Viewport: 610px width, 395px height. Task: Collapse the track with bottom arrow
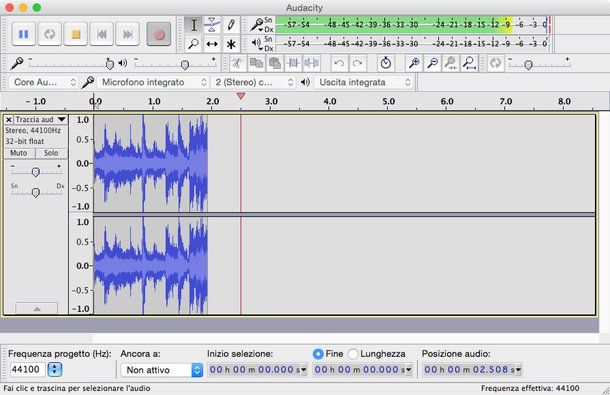[x=37, y=309]
